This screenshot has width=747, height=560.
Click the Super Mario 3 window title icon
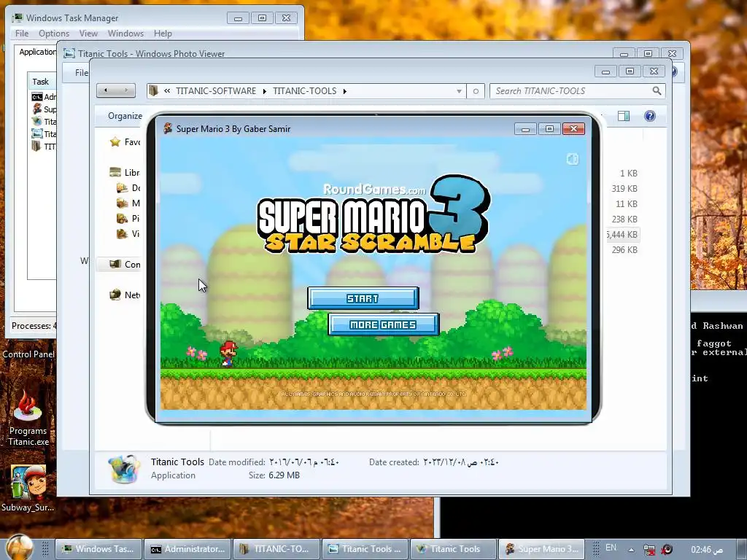point(168,128)
